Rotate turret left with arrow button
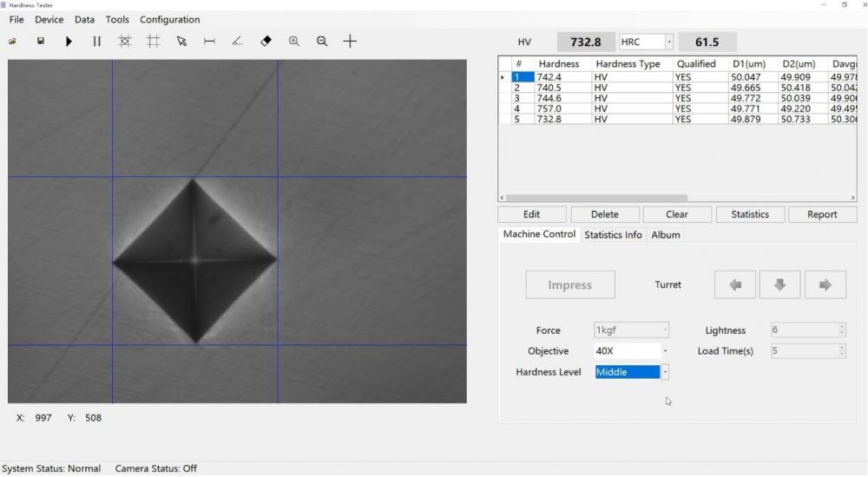Viewport: 868px width, 477px height. click(734, 285)
